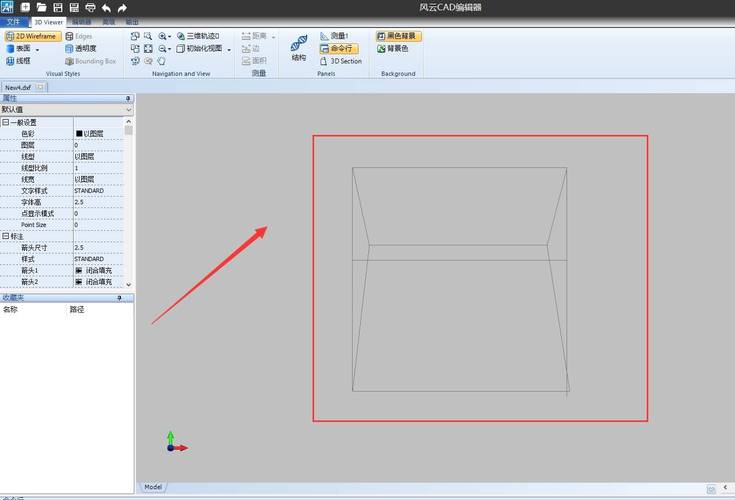Click the Redo arrow icon
Screen dimensions: 735x500
[122, 7]
